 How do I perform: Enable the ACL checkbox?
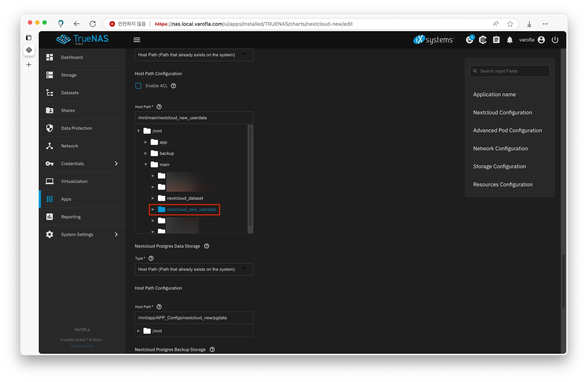[x=138, y=86]
